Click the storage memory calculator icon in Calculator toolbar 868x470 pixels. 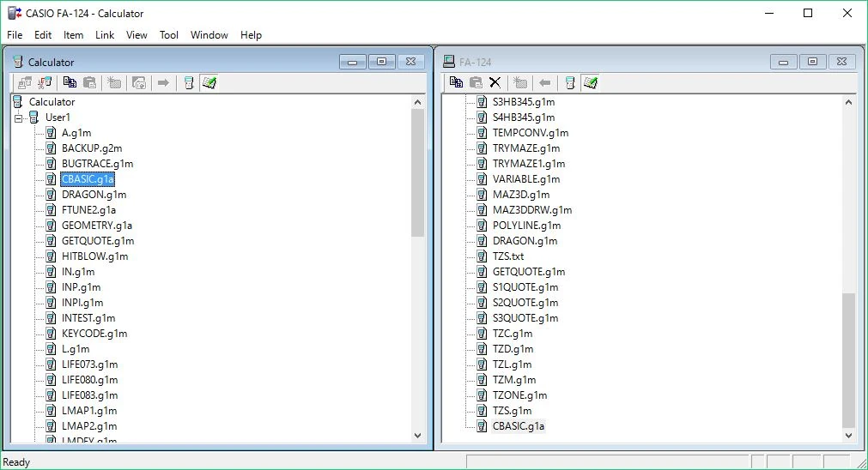click(x=189, y=83)
